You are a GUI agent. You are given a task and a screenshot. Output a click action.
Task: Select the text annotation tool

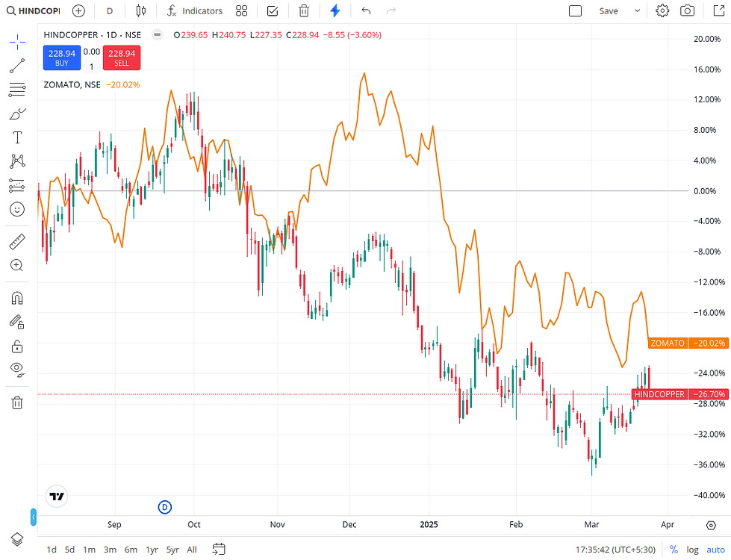click(x=16, y=137)
